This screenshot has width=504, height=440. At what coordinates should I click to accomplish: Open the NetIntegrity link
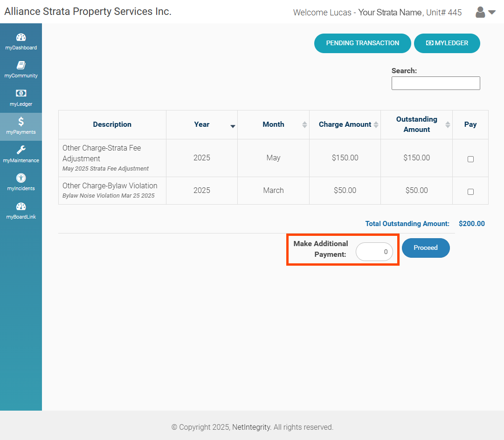[251, 427]
